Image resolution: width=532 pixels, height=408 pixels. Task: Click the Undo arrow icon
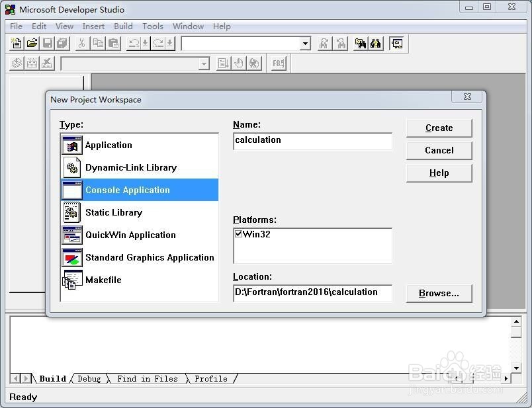(x=134, y=44)
